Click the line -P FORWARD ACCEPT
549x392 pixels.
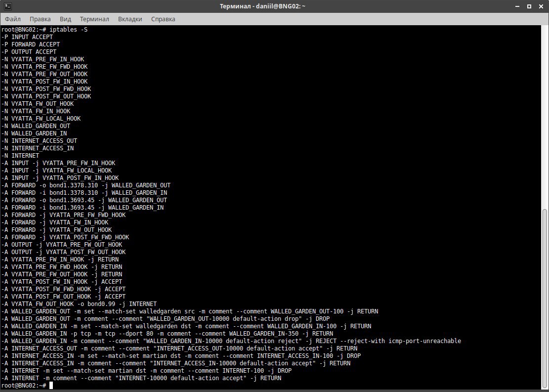31,44
